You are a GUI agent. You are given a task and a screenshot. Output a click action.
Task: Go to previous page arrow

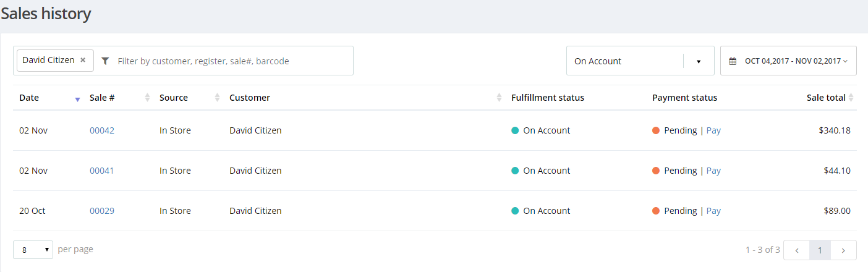[796, 250]
